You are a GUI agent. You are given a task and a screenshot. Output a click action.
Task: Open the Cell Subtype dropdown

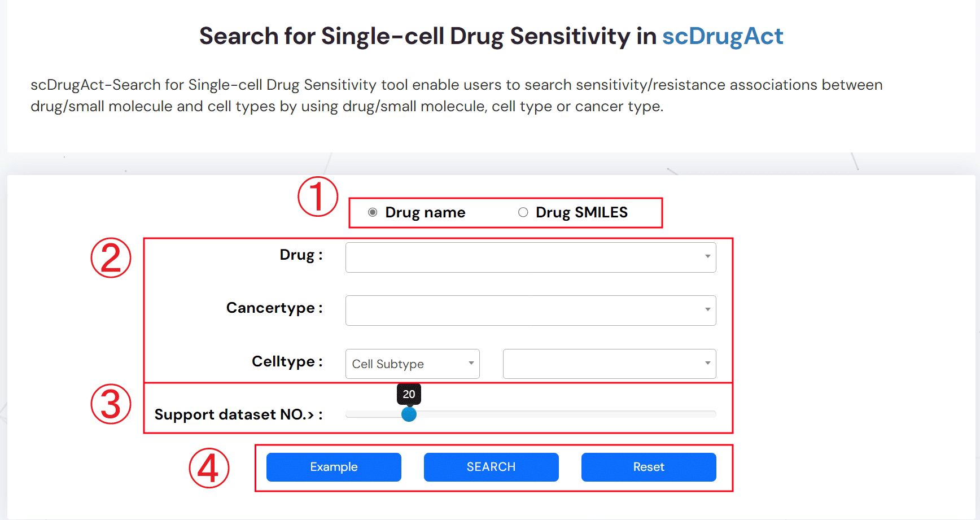(x=412, y=364)
